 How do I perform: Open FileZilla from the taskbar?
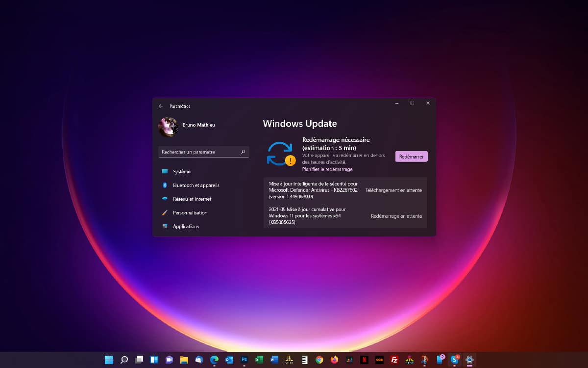click(x=394, y=360)
